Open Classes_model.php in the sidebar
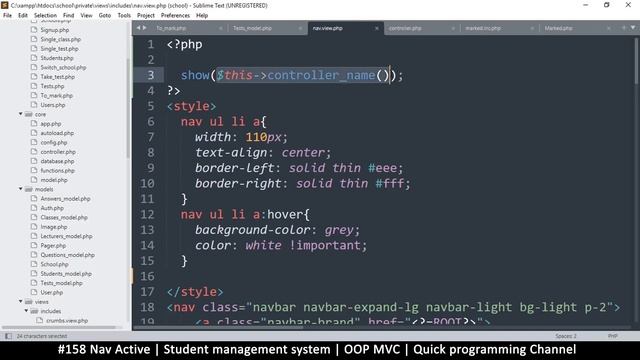The height and width of the screenshot is (360, 640). [64, 218]
